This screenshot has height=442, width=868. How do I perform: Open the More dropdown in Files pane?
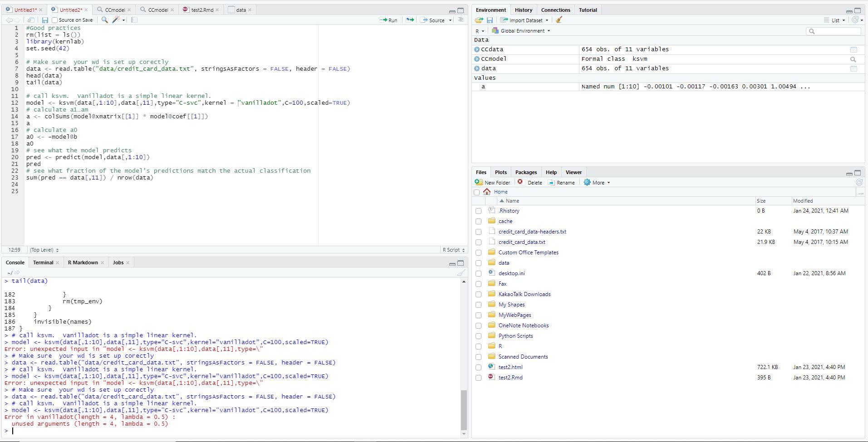coord(597,183)
